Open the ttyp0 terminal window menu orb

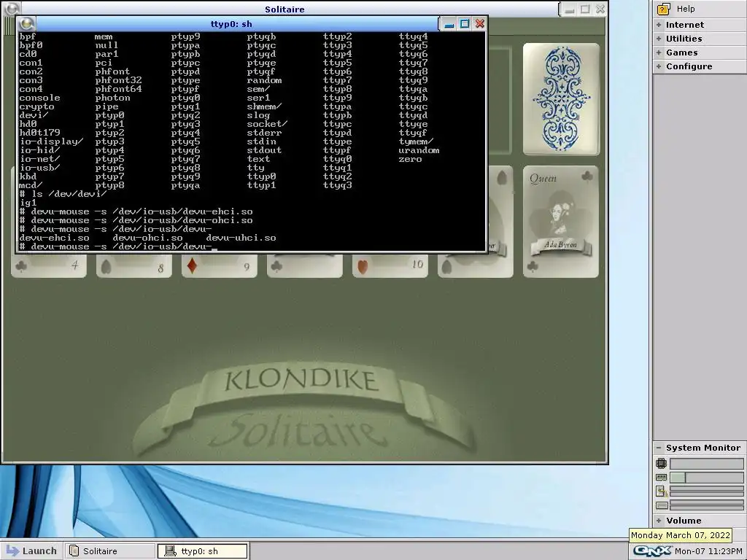click(27, 23)
